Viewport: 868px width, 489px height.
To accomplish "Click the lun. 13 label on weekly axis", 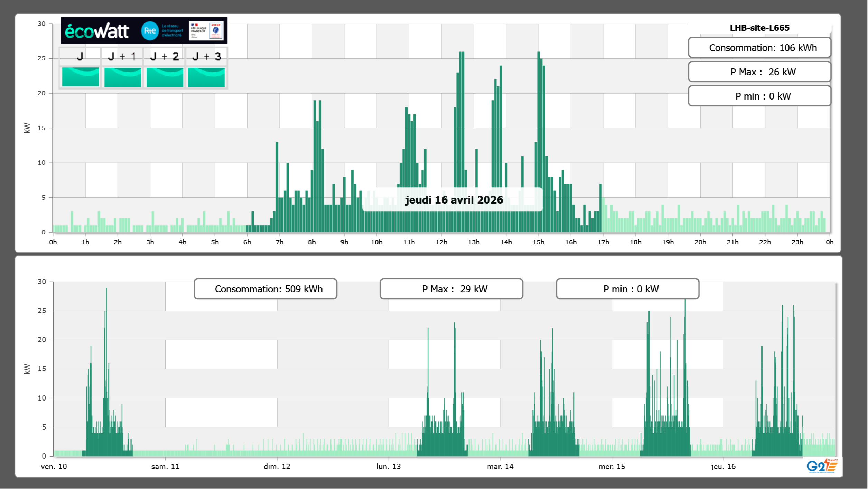I will click(388, 467).
